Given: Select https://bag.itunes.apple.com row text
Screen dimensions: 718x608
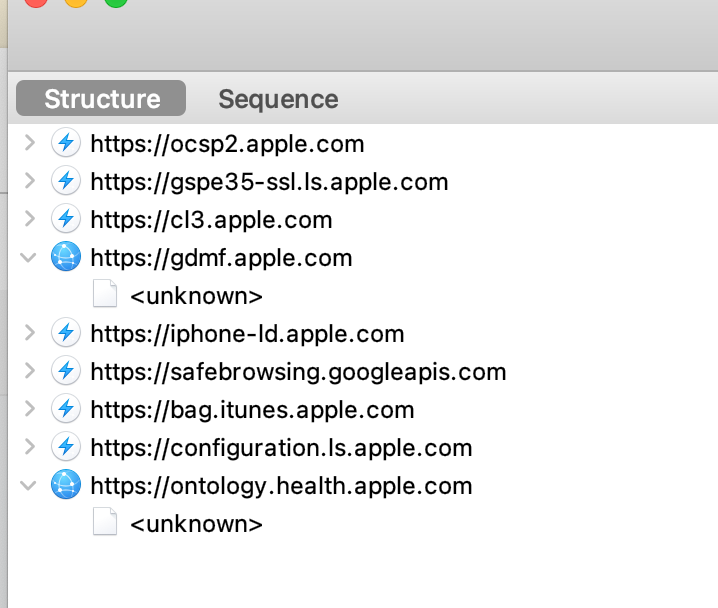Looking at the screenshot, I should point(252,410).
